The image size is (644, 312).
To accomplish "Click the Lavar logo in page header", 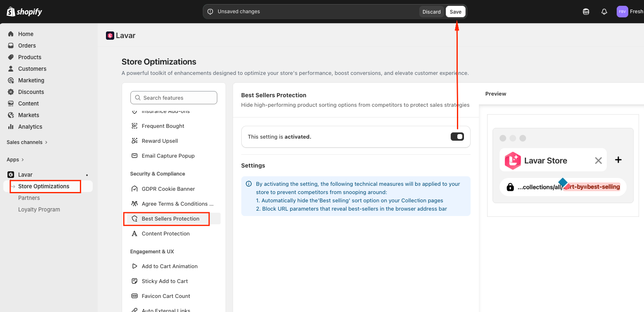I will (x=110, y=36).
